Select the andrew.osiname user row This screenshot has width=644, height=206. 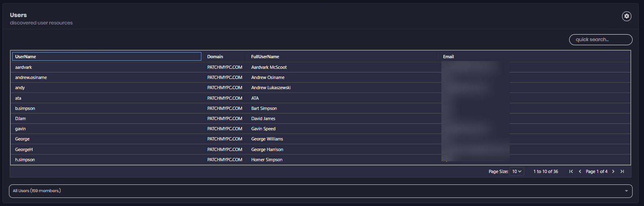click(31, 77)
